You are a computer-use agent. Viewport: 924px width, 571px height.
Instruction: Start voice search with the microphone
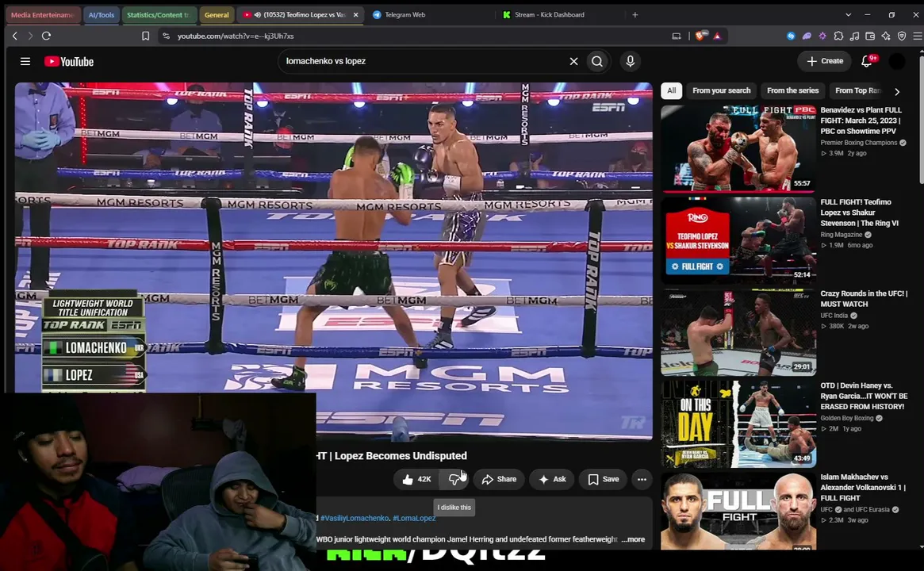630,61
